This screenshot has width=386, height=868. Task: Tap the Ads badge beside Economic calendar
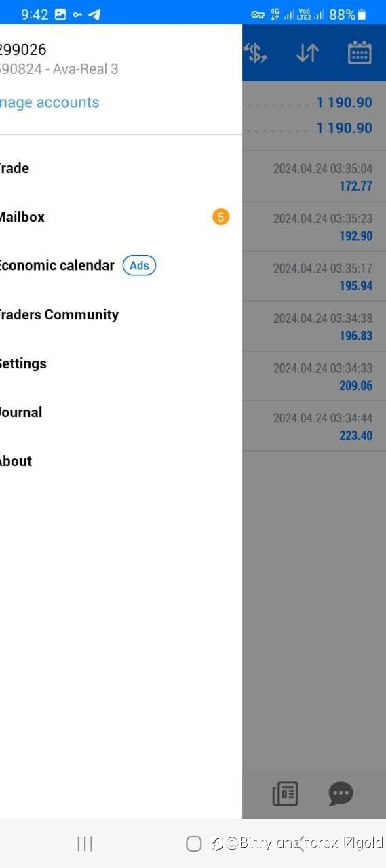click(x=139, y=266)
